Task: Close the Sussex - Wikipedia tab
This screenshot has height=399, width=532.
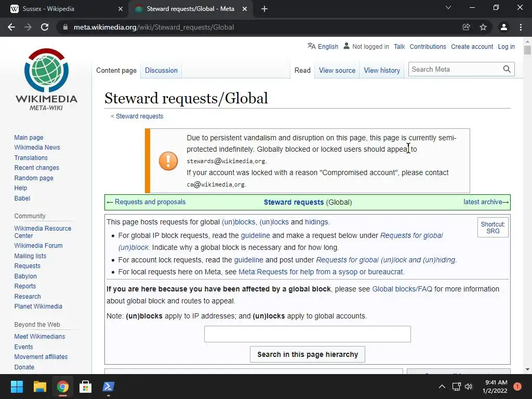Action: coord(121,9)
